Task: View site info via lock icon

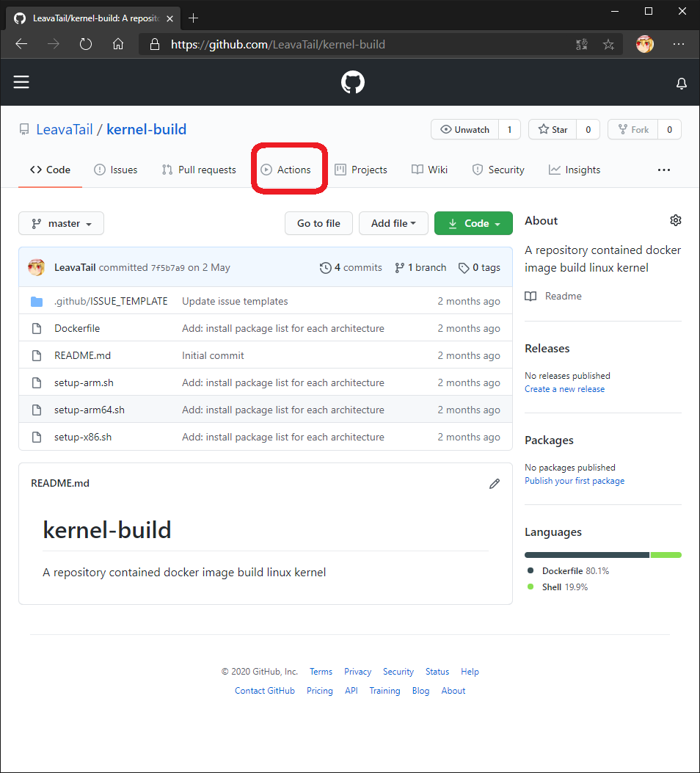Action: click(x=155, y=44)
